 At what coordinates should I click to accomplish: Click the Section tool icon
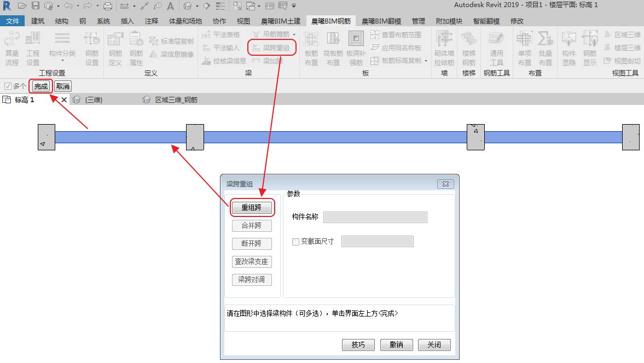(x=207, y=6)
